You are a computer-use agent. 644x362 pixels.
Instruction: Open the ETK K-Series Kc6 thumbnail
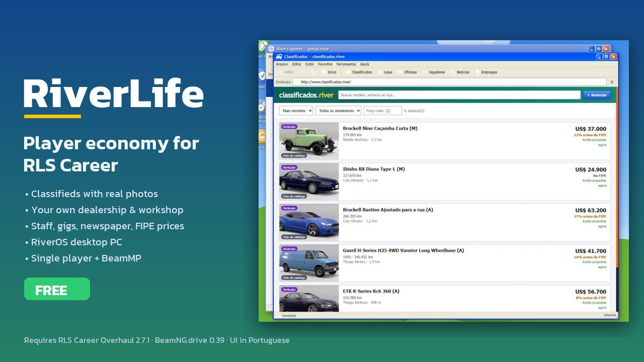pos(309,299)
